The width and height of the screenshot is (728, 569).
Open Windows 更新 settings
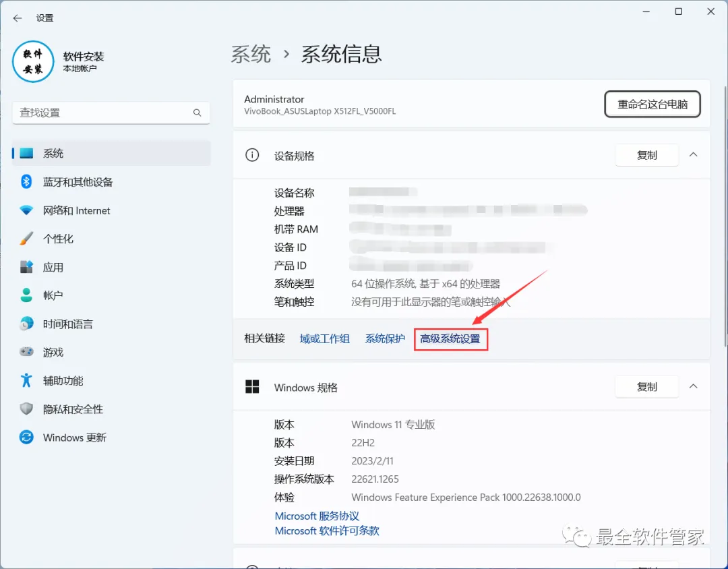click(x=111, y=437)
